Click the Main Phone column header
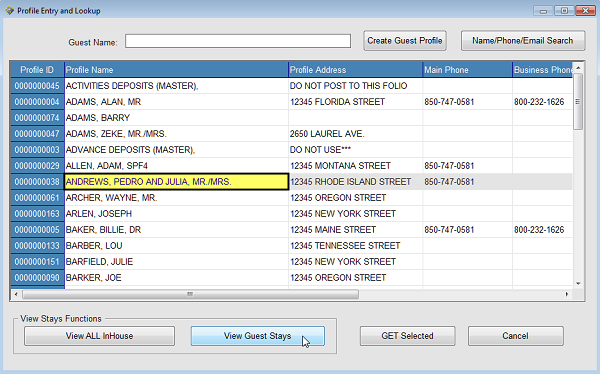Image resolution: width=600 pixels, height=374 pixels. click(467, 70)
